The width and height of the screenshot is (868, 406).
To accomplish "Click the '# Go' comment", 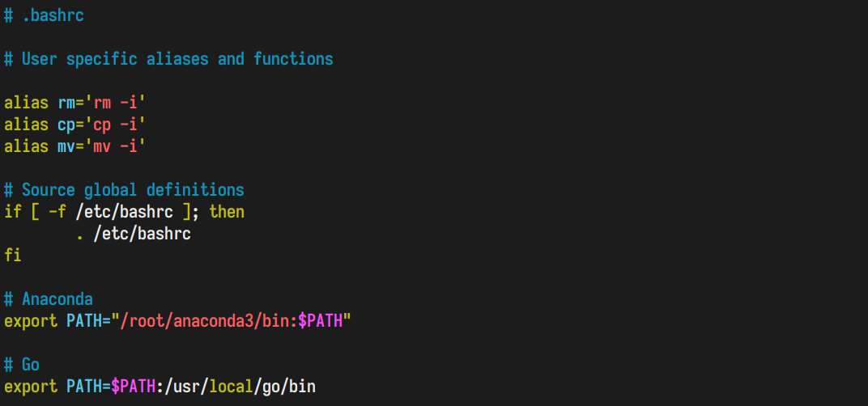I will coord(22,365).
